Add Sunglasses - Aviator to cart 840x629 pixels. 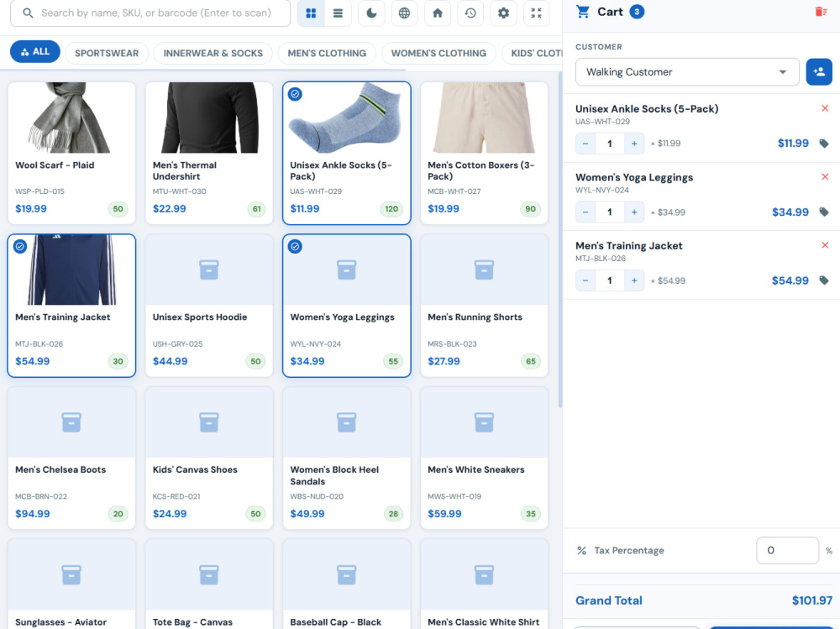click(x=71, y=584)
